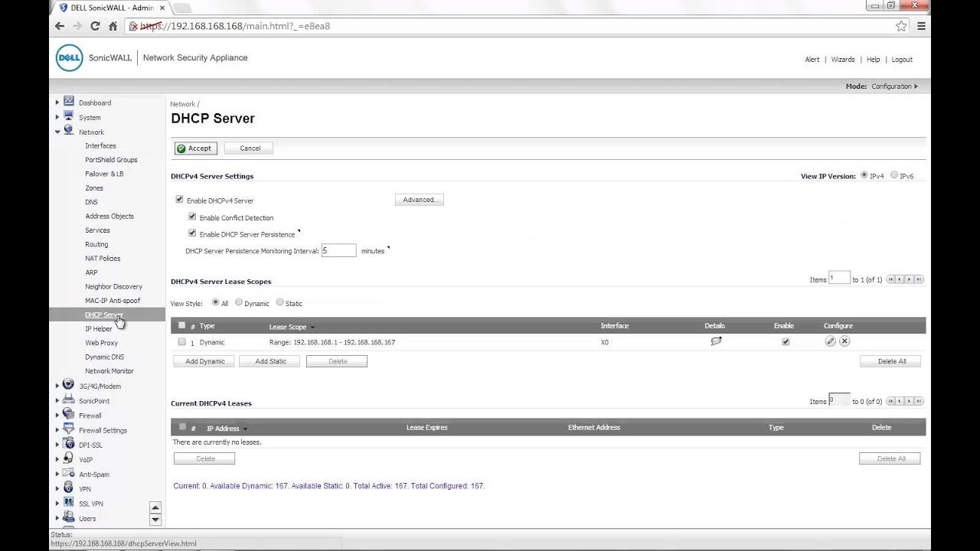The width and height of the screenshot is (980, 551).
Task: Open the browser home page icon
Action: [x=113, y=26]
